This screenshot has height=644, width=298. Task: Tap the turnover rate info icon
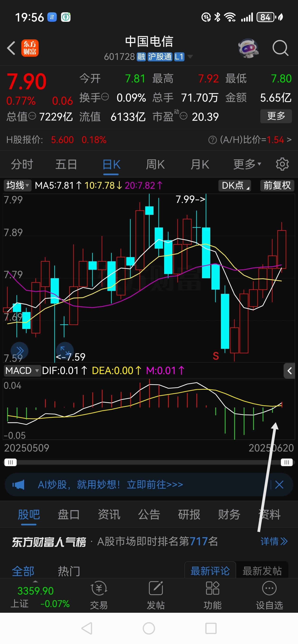point(105,97)
